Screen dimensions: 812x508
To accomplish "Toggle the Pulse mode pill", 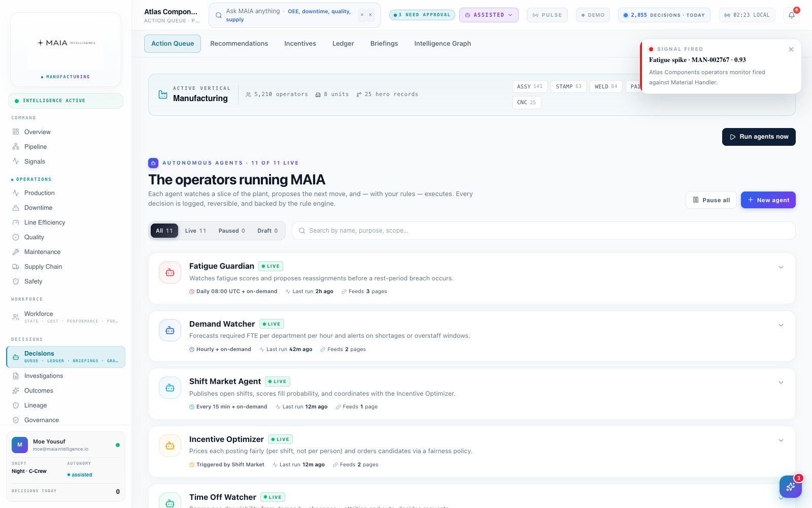I will point(547,15).
